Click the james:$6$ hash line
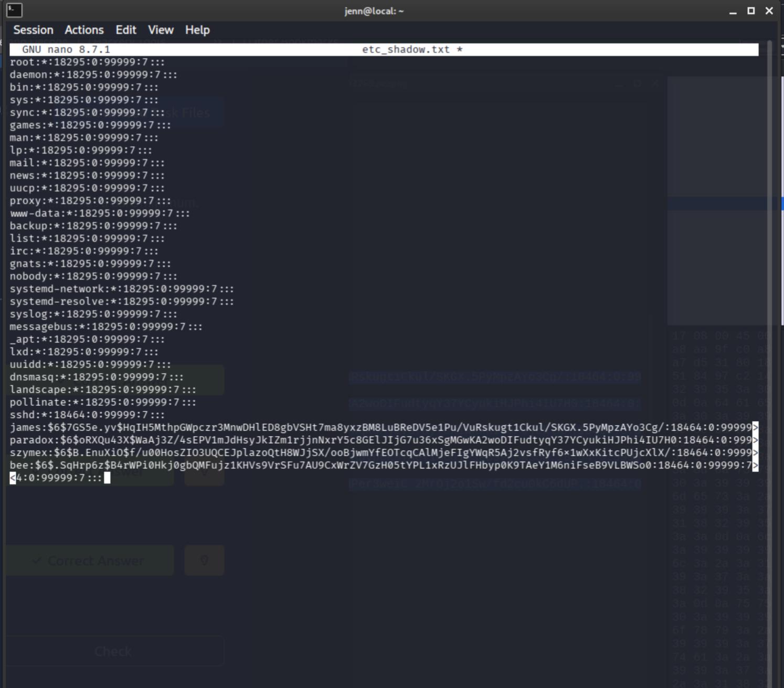 (x=384, y=427)
